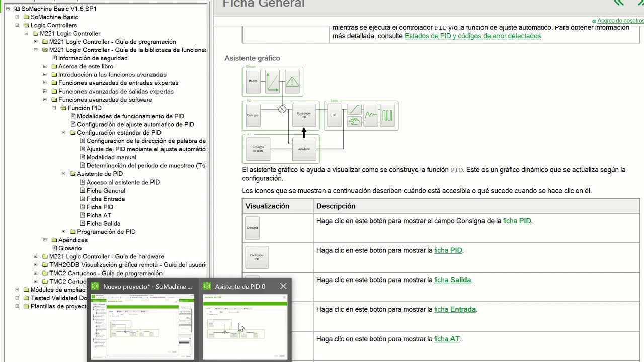Follow ficha PID link in Consigna row
644x362 pixels.
tap(517, 221)
